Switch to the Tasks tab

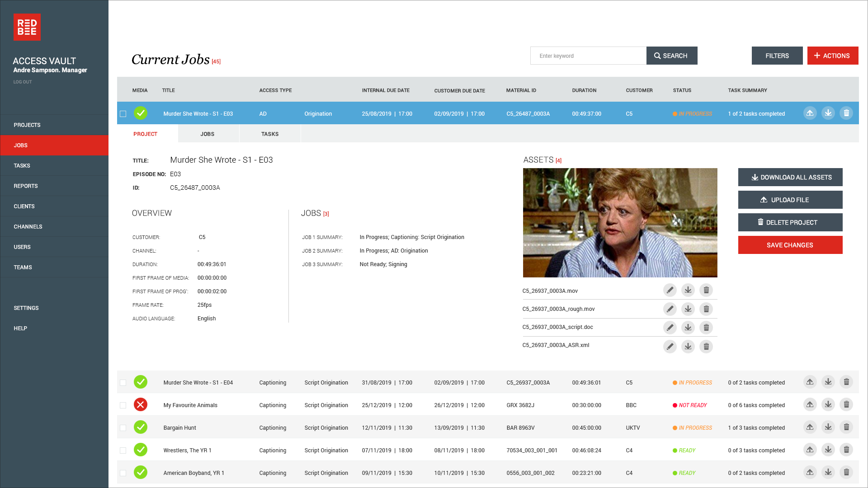click(x=270, y=134)
